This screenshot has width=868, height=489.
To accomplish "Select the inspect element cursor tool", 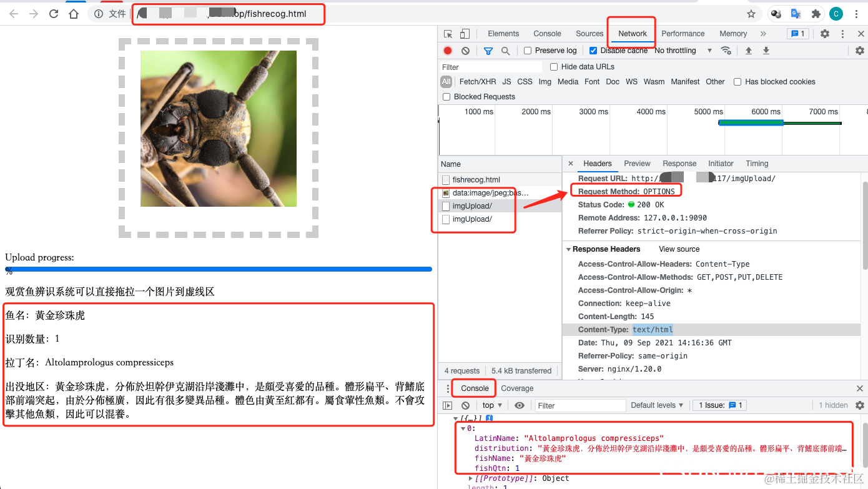I will point(447,33).
